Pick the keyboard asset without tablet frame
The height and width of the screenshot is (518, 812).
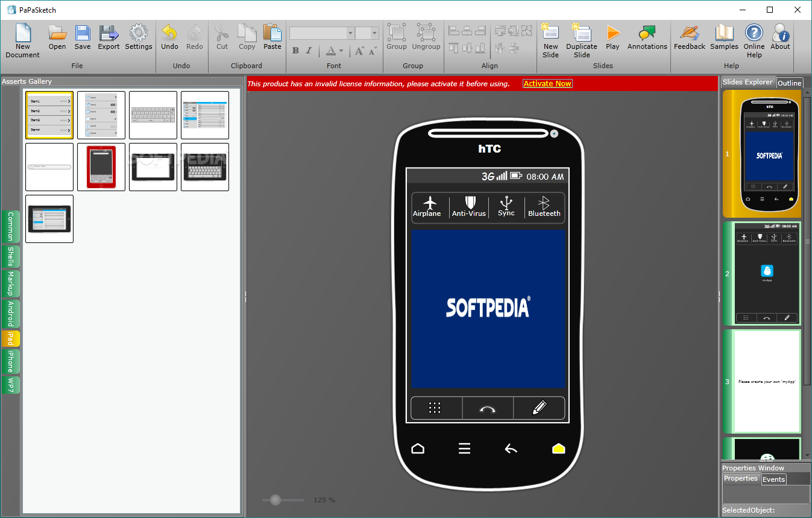[153, 115]
